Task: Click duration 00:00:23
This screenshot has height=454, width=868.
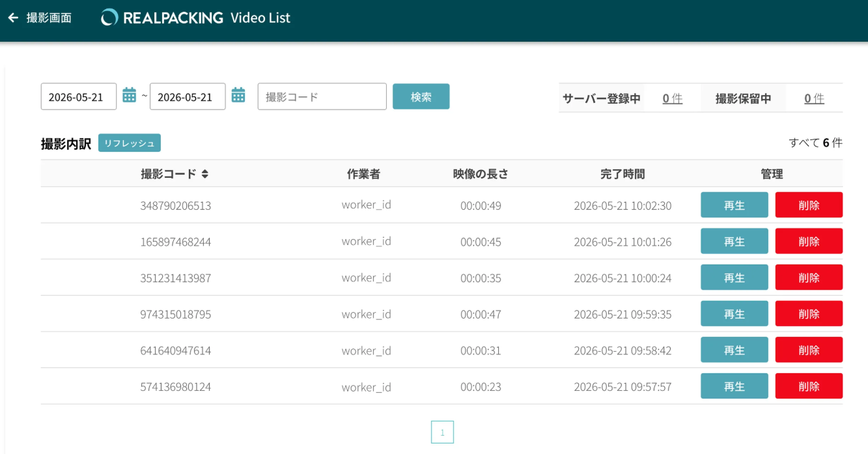Action: (481, 387)
